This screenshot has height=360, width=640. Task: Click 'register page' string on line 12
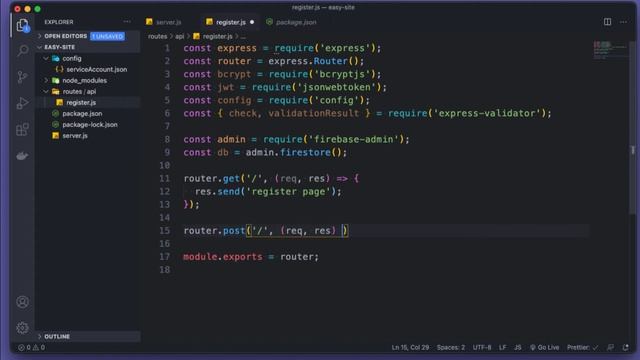(290, 191)
